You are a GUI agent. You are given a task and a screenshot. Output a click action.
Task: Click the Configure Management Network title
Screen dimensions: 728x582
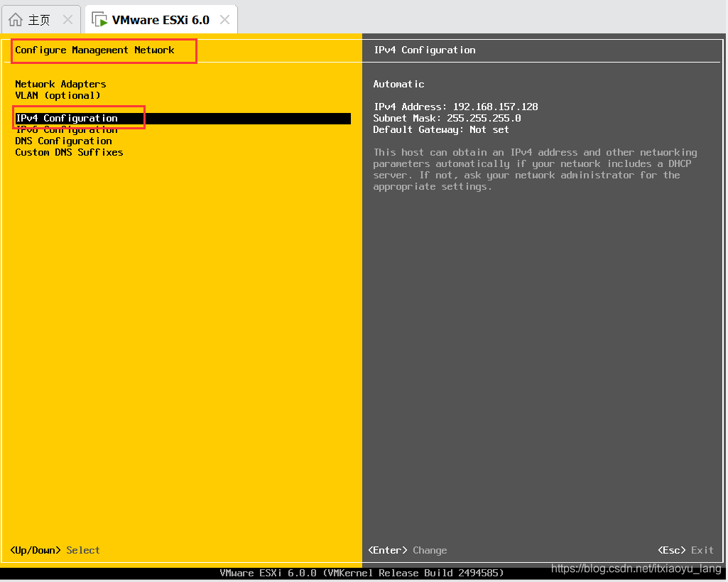tap(94, 50)
